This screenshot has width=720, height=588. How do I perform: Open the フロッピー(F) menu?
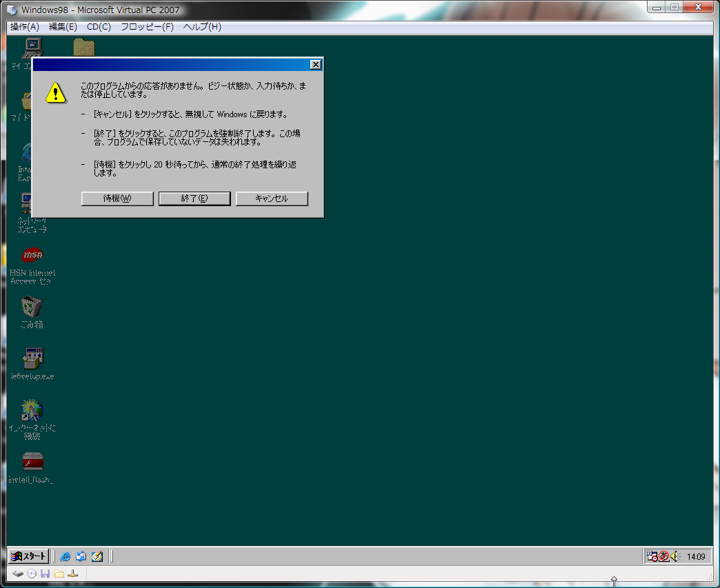(147, 27)
